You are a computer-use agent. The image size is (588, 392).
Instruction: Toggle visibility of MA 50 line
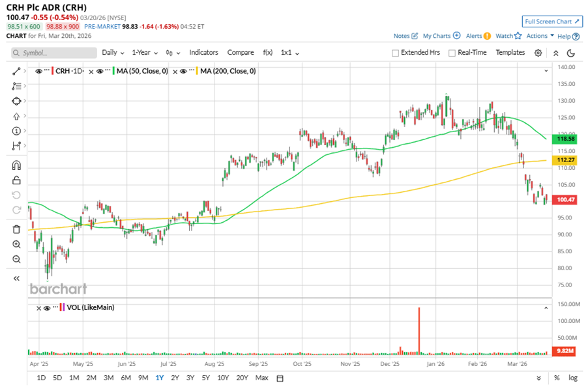99,71
